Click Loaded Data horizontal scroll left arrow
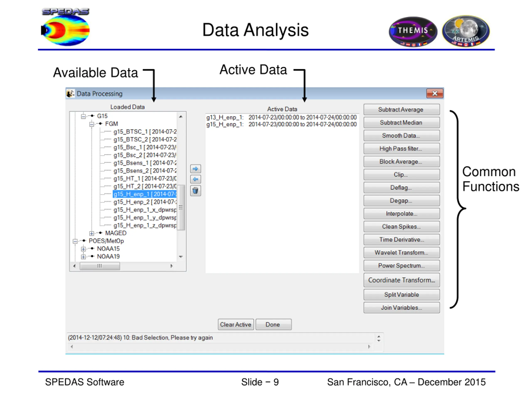The height and width of the screenshot is (399, 532). pos(74,266)
